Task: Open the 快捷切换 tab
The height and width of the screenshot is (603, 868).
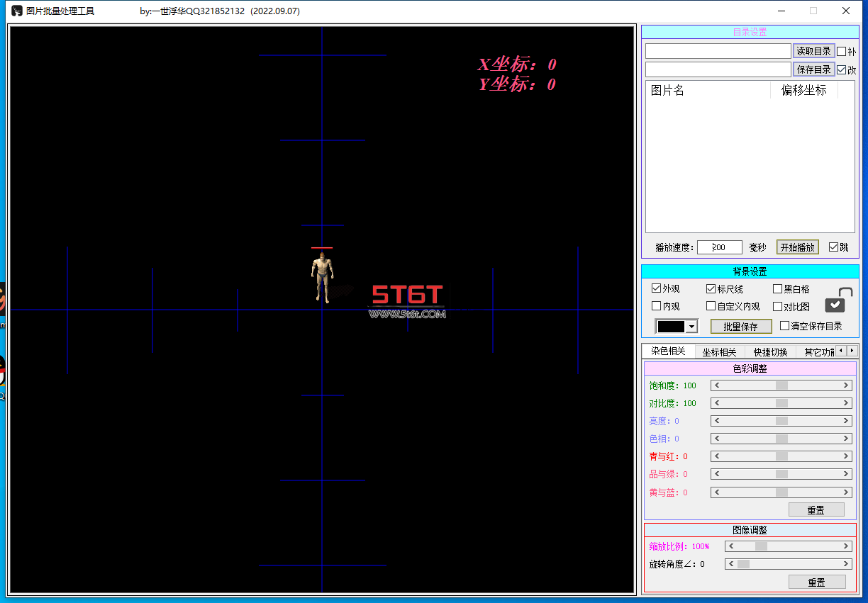Action: click(x=770, y=351)
